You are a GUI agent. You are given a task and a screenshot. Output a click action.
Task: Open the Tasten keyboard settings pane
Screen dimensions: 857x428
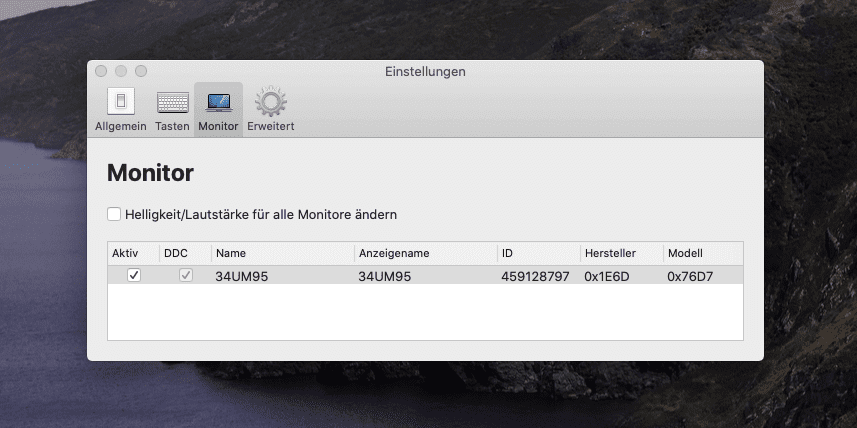point(172,109)
